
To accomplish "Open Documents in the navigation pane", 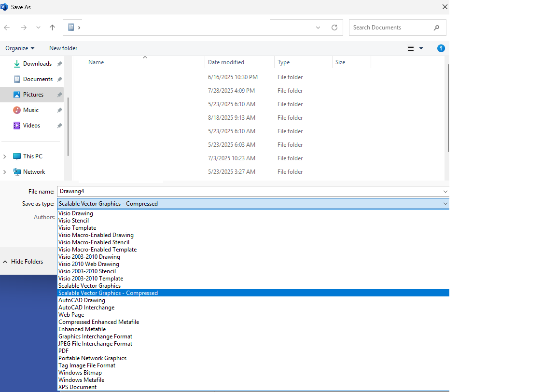I will [x=38, y=79].
